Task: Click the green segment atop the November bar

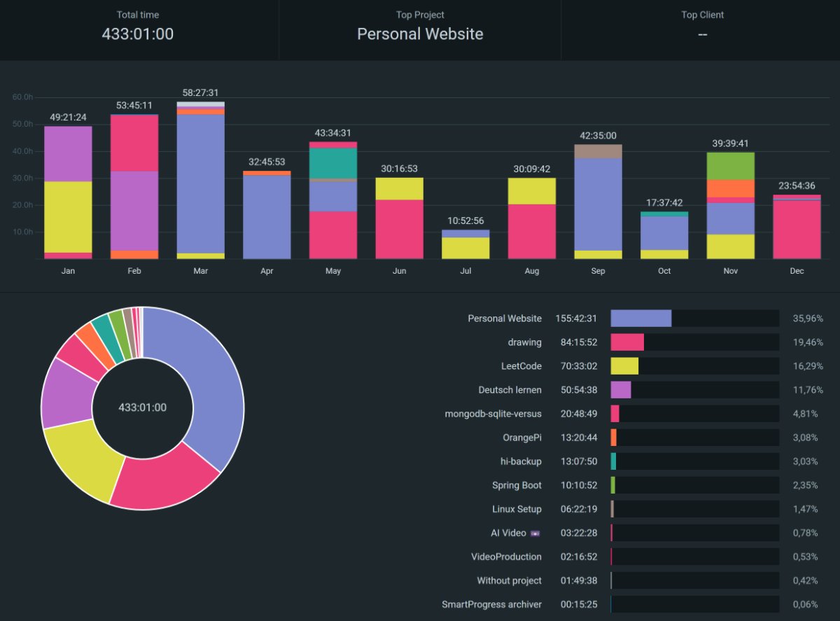Action: (730, 166)
